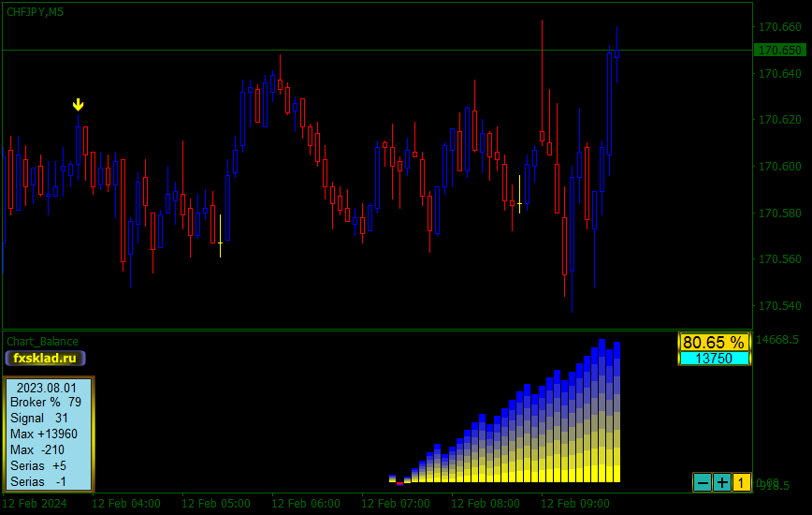
Task: Click the 170.540 price scale label
Action: click(x=780, y=305)
